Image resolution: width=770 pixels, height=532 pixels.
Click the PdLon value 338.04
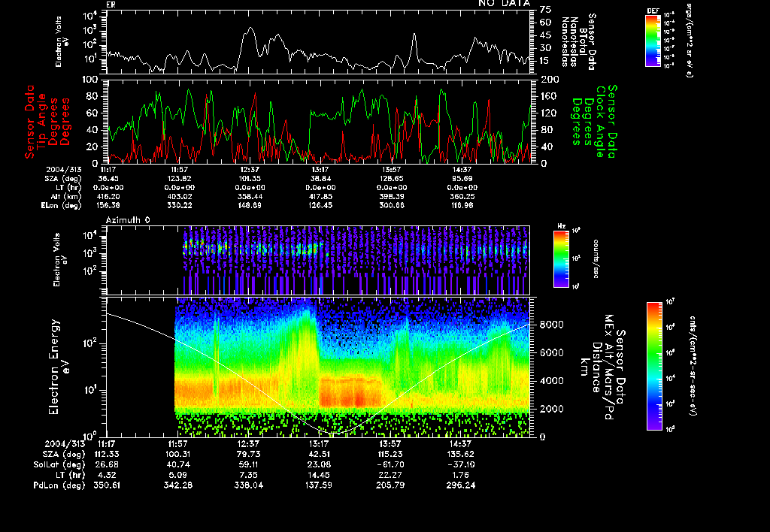pyautogui.click(x=248, y=485)
